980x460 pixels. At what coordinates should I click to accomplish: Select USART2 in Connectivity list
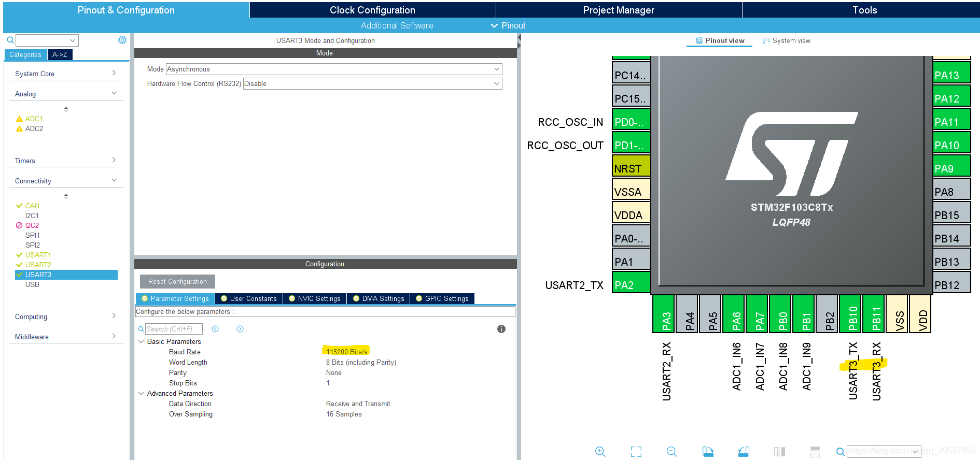click(38, 265)
